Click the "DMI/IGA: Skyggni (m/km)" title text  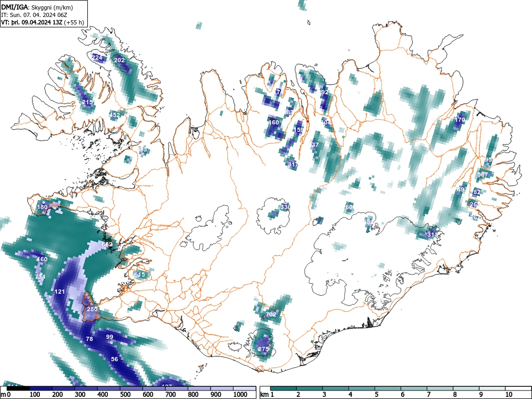click(x=37, y=7)
